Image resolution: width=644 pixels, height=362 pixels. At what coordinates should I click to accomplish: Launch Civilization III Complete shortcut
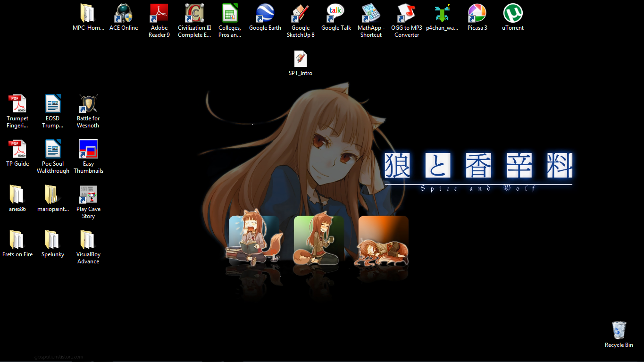click(x=194, y=13)
